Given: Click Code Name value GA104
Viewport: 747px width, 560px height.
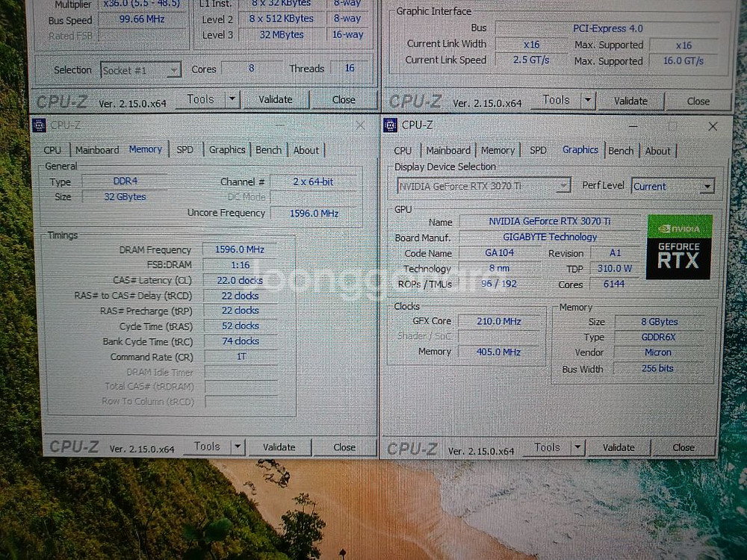Looking at the screenshot, I should [x=499, y=253].
